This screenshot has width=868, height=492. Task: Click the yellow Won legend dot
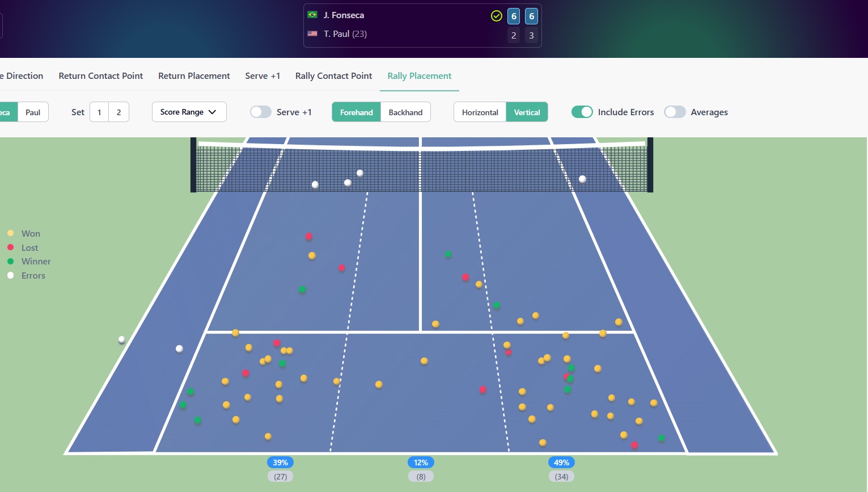point(11,233)
